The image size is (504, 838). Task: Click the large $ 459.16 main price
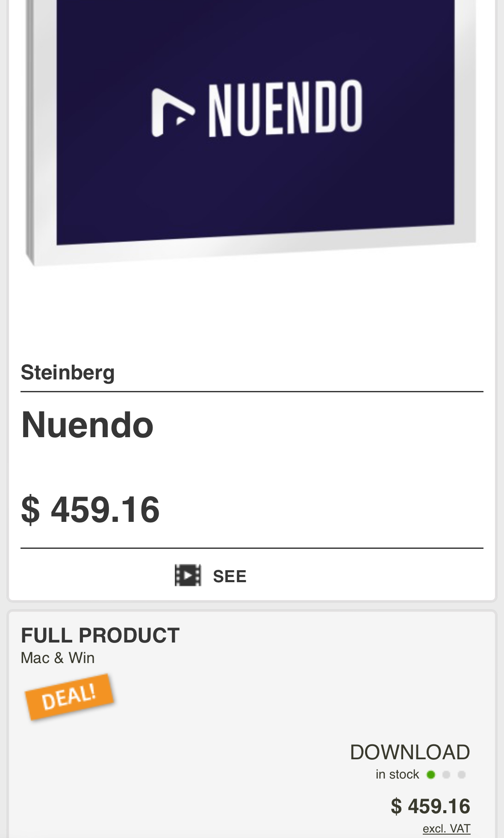90,509
